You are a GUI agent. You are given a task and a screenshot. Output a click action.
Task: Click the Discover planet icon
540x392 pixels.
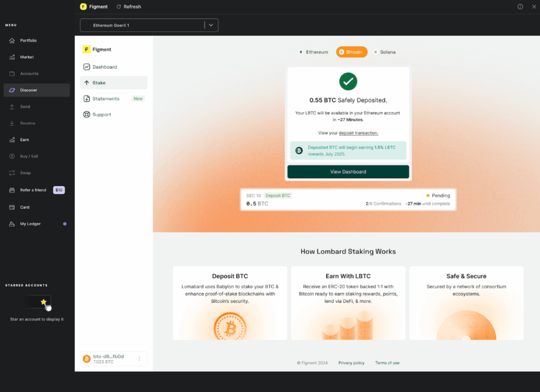coord(12,90)
